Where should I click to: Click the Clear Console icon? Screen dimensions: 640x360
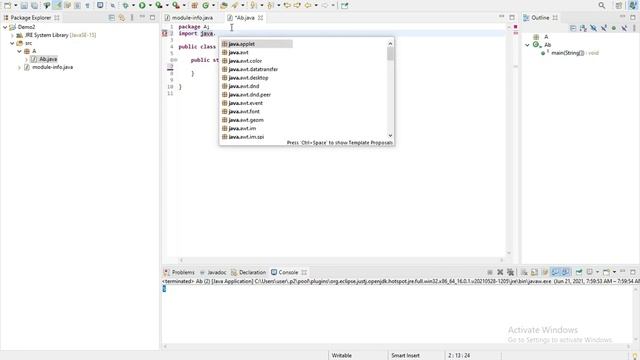524,272
